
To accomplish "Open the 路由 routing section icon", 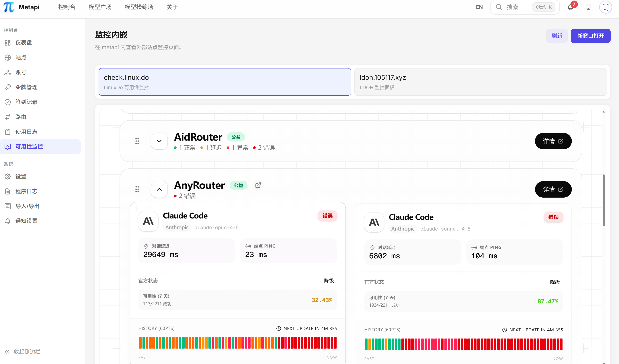I will point(7,117).
